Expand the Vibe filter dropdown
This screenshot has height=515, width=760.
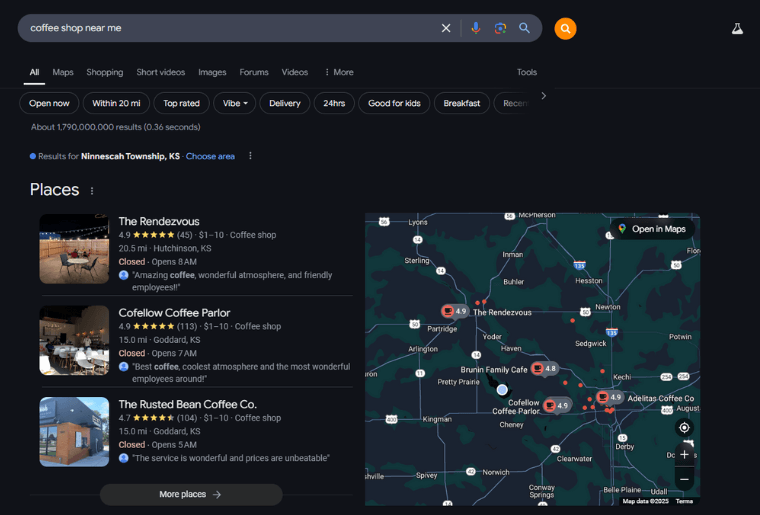[235, 103]
